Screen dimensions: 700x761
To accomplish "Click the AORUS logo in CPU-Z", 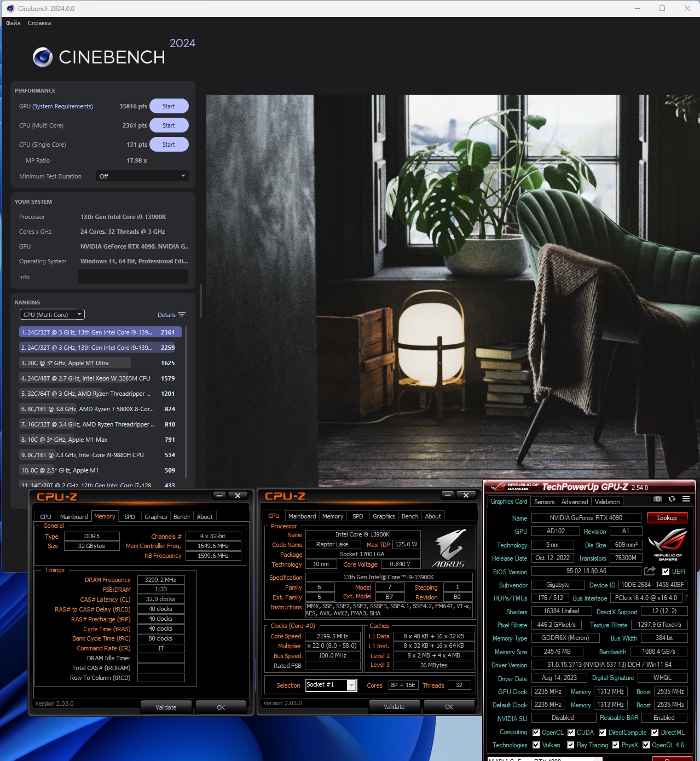I will (x=449, y=548).
